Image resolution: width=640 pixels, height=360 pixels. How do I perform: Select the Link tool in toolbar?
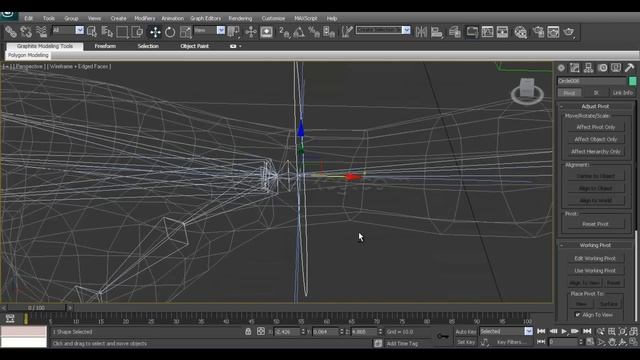pyautogui.click(x=11, y=31)
